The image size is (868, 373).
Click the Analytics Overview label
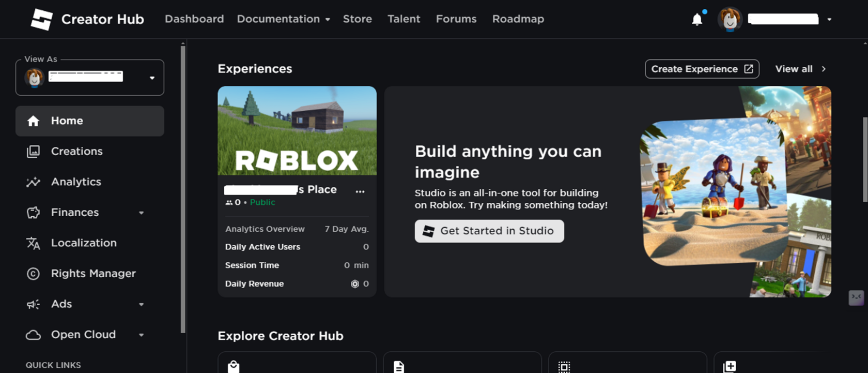click(x=265, y=229)
